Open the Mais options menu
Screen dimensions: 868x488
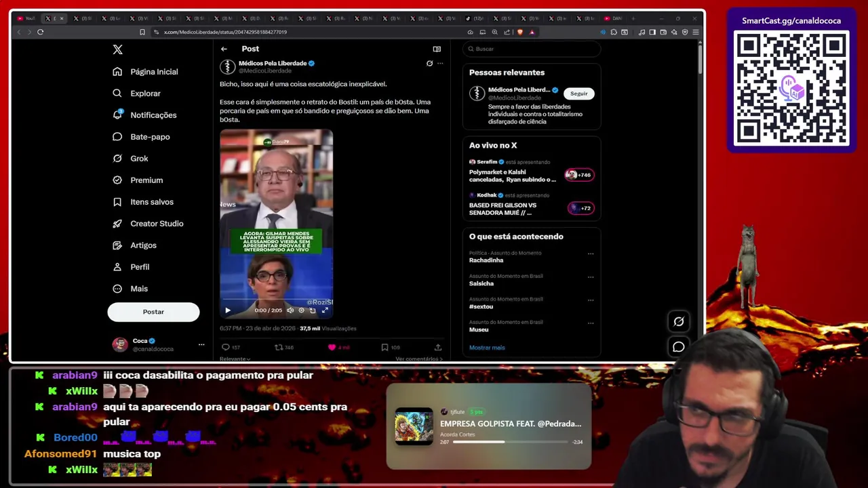point(131,289)
